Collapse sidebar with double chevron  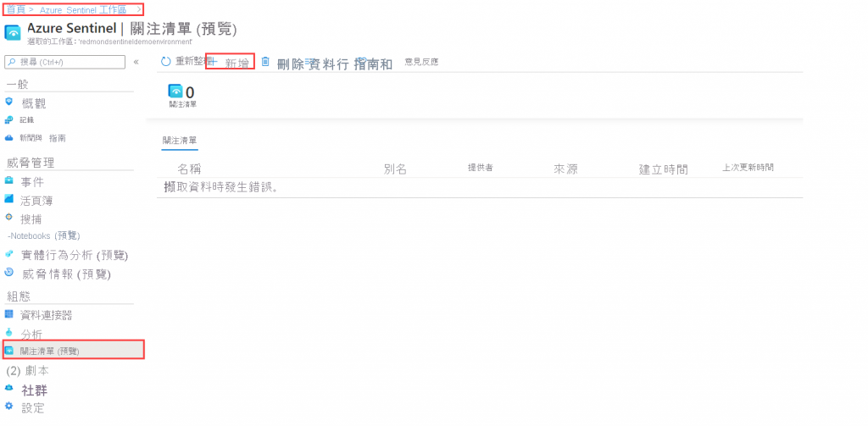pos(136,62)
